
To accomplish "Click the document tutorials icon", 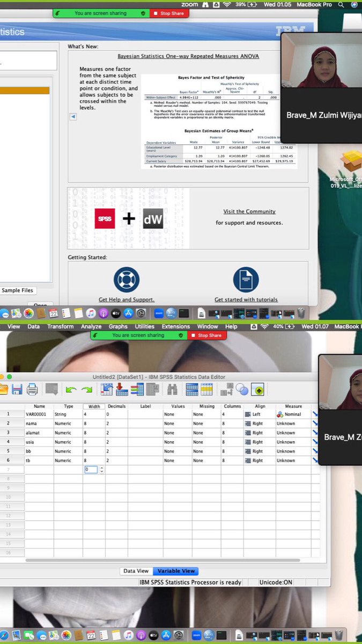I will [246, 280].
